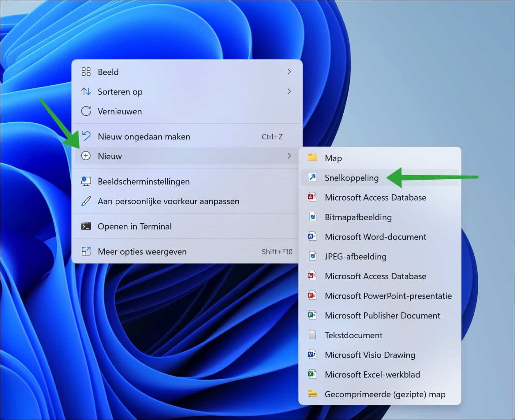Click the Snelkoppeling shortcut arrow icon
Screen dimensions: 515x420
point(312,178)
